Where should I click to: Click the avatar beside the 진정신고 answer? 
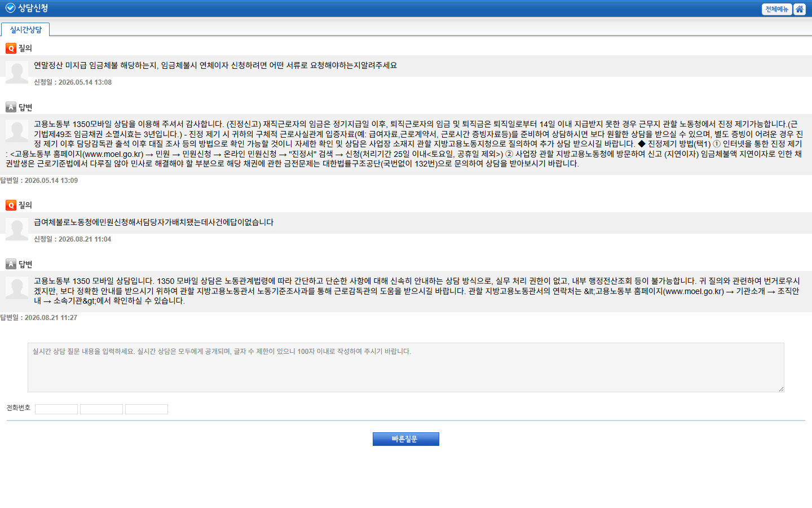(x=17, y=131)
